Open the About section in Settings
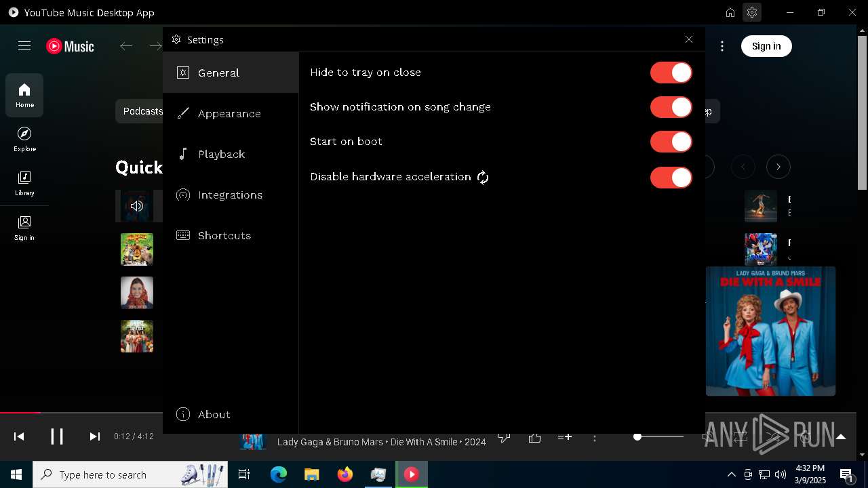 pos(231,414)
